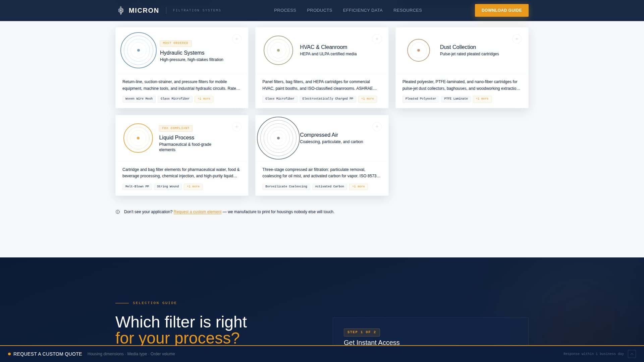Click the HVAC & Cleanroom filter media icon
Screen dimensions: 644x362
pos(278,50)
